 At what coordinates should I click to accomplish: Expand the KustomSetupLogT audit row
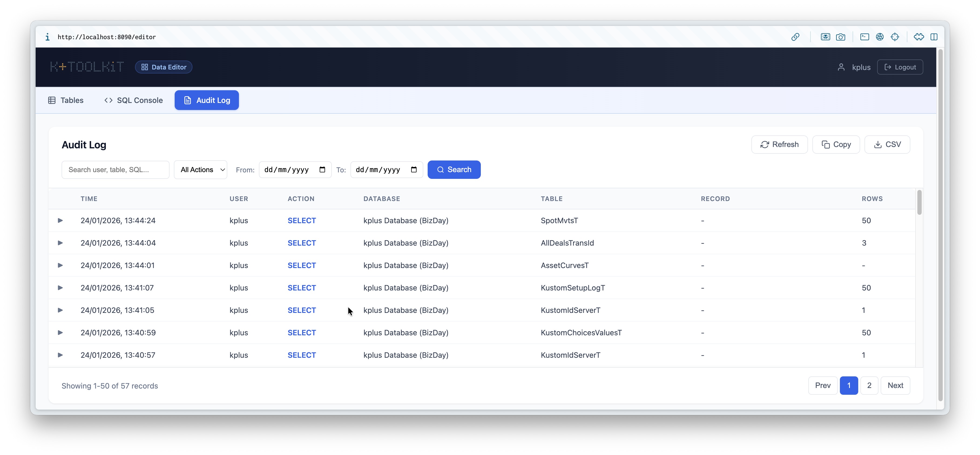60,288
